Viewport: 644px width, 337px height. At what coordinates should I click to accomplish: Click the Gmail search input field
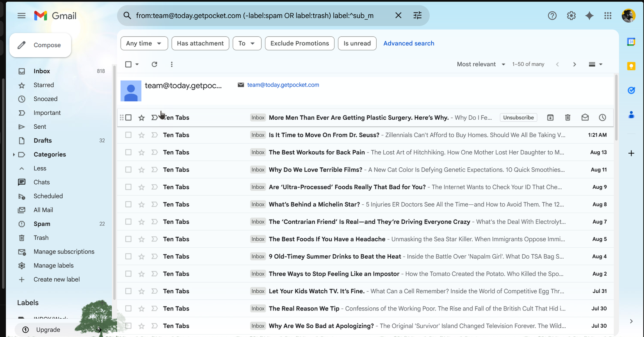click(x=258, y=16)
